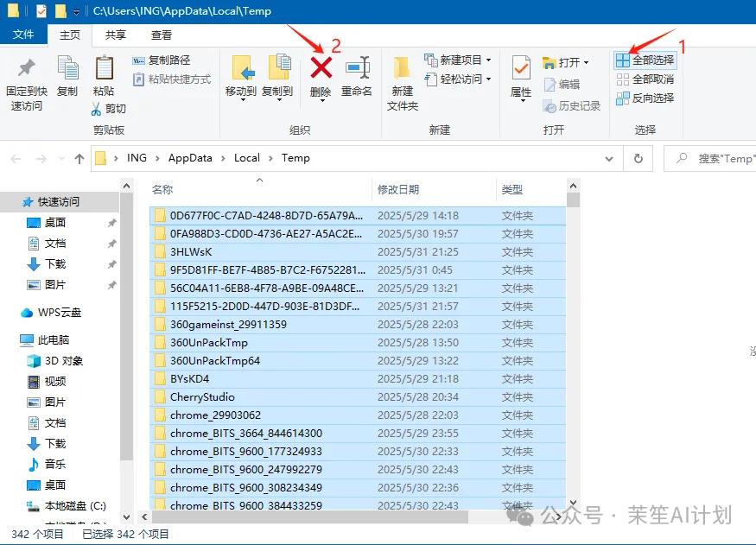Click Local in the address breadcrumb
The height and width of the screenshot is (545, 756).
point(247,158)
